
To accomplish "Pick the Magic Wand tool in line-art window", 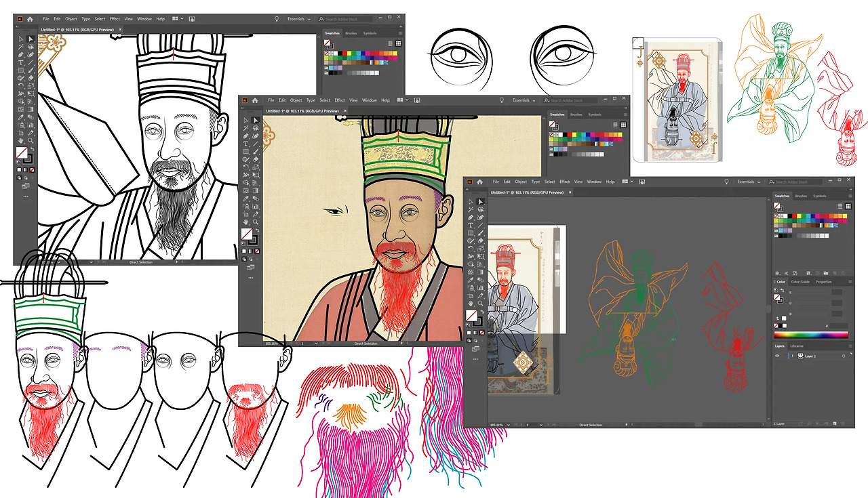I will coord(21,47).
